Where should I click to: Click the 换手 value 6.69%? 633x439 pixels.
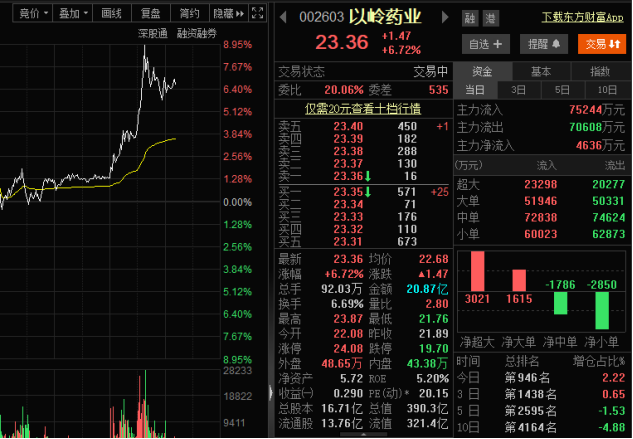coord(347,304)
